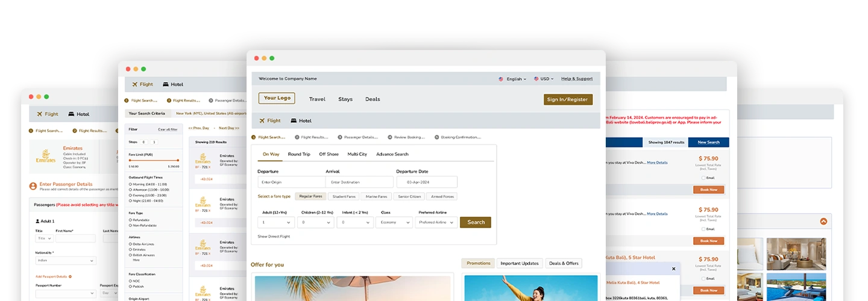868x301 pixels.
Task: Select the Refundable fare type radio button
Action: 130,220
